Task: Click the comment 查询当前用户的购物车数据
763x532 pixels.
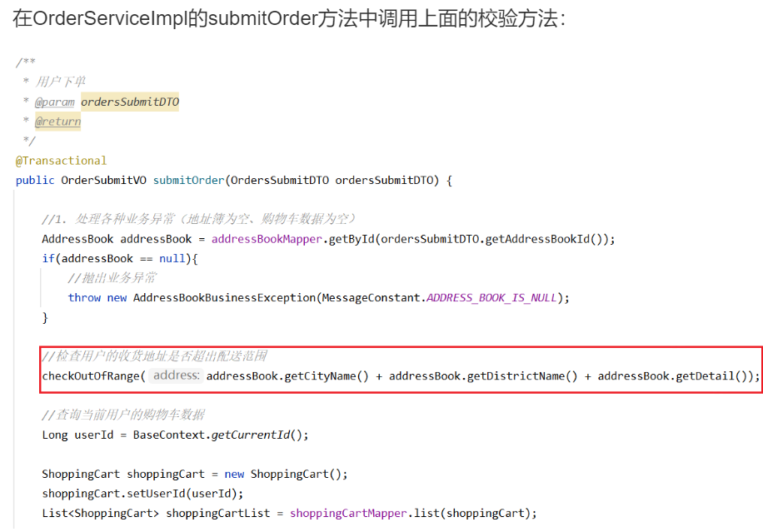Action: pos(123,415)
